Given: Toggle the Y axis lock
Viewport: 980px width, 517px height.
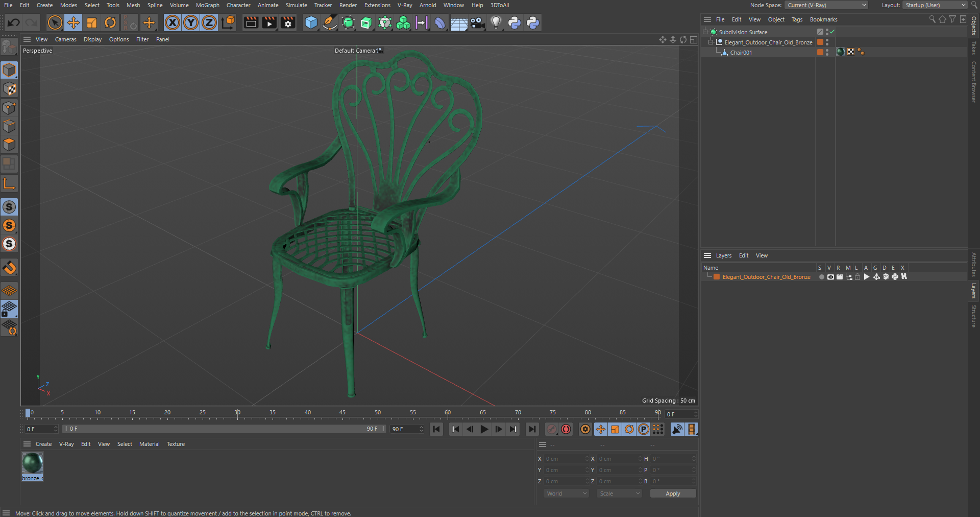Looking at the screenshot, I should click(191, 22).
